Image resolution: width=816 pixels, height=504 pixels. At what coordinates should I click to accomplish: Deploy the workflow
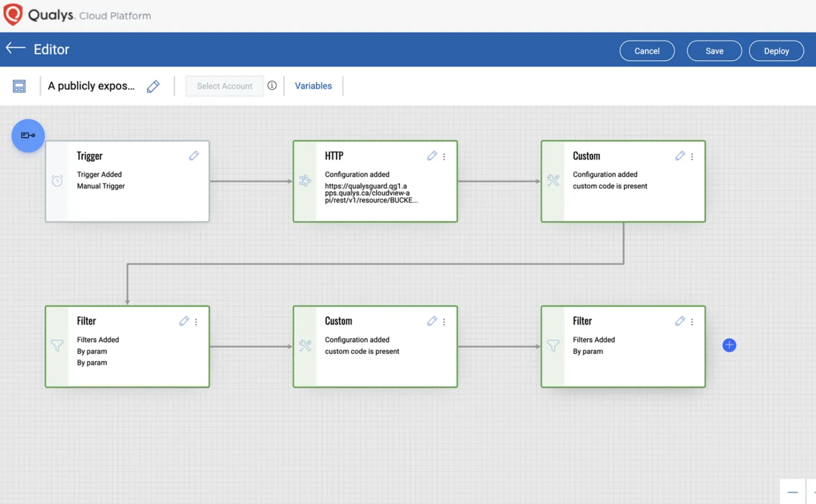(x=776, y=50)
